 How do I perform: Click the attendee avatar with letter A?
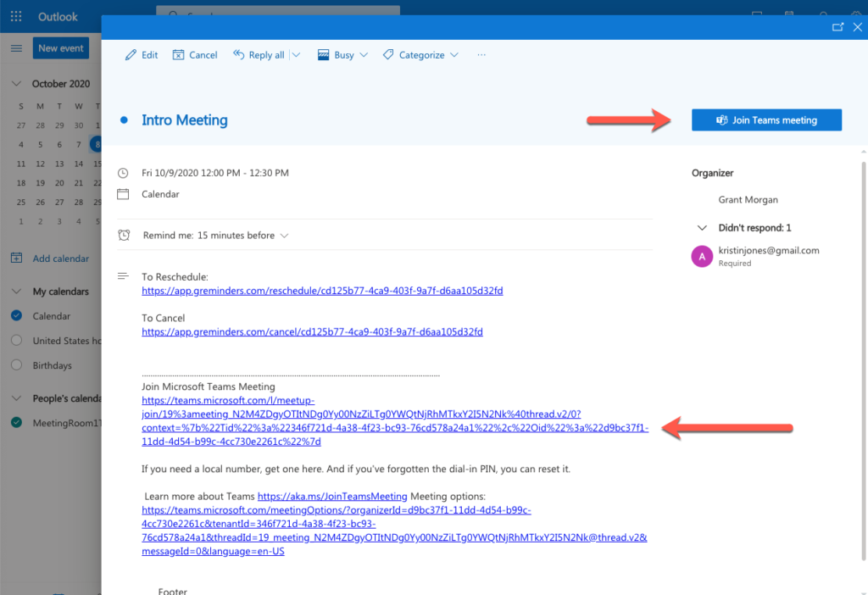click(x=702, y=256)
